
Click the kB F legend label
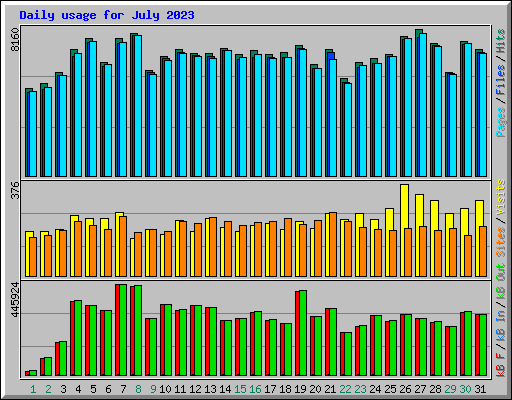pyautogui.click(x=501, y=365)
